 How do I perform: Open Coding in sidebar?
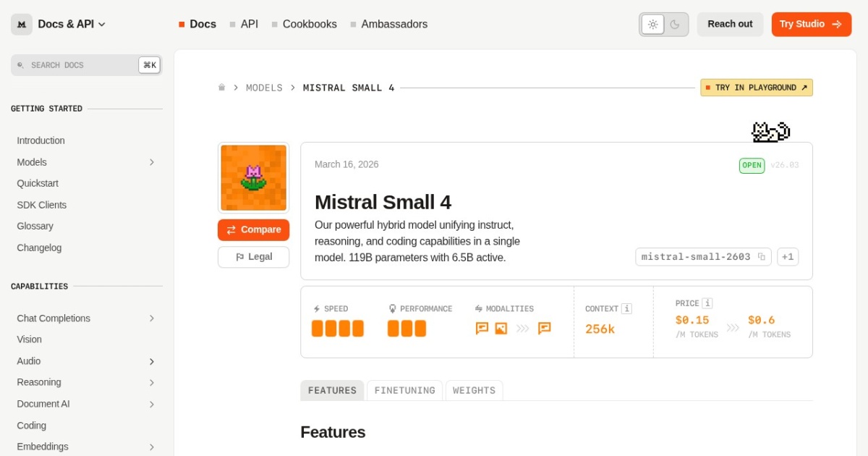31,426
